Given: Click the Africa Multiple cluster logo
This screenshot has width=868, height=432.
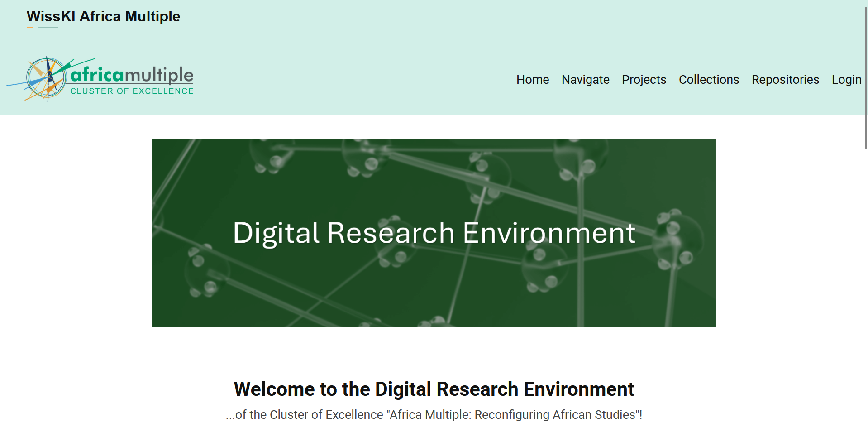Looking at the screenshot, I should pos(100,79).
